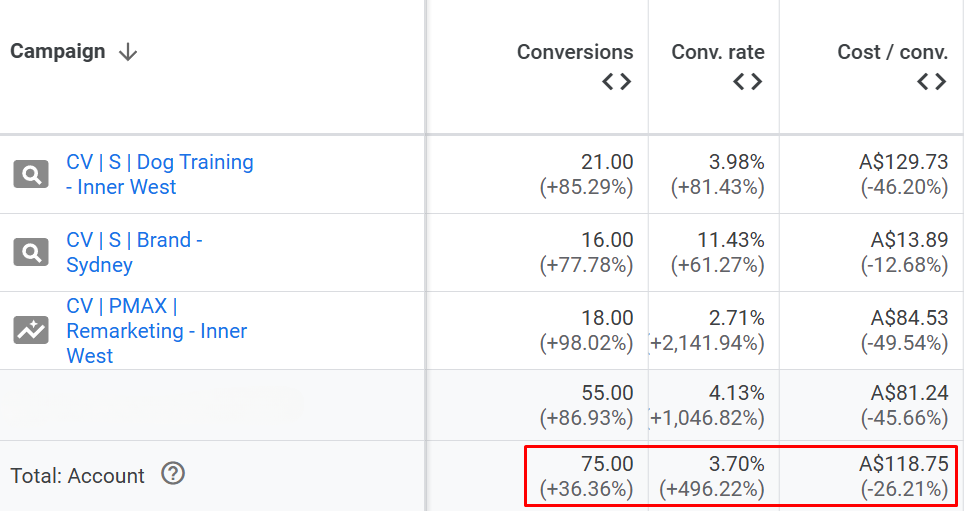This screenshot has width=964, height=511.
Task: Click the A$13.89 cost cell for Brand
Action: [903, 240]
